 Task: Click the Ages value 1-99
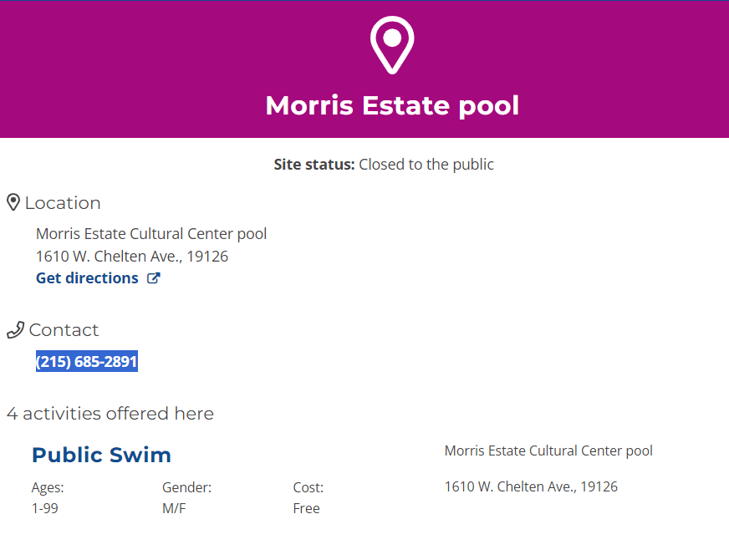pyautogui.click(x=45, y=508)
